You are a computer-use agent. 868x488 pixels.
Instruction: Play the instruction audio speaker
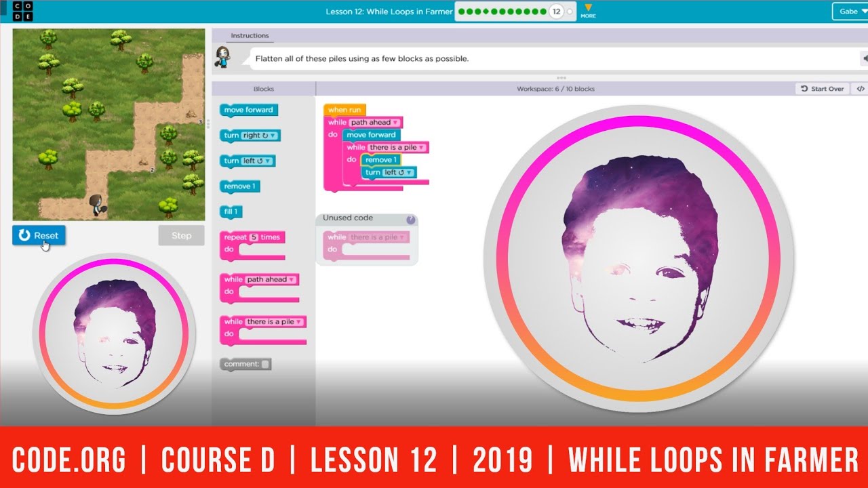pos(864,58)
